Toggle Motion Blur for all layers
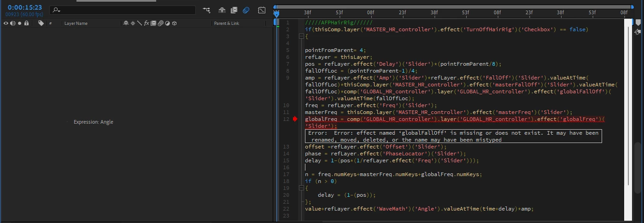 [x=246, y=10]
